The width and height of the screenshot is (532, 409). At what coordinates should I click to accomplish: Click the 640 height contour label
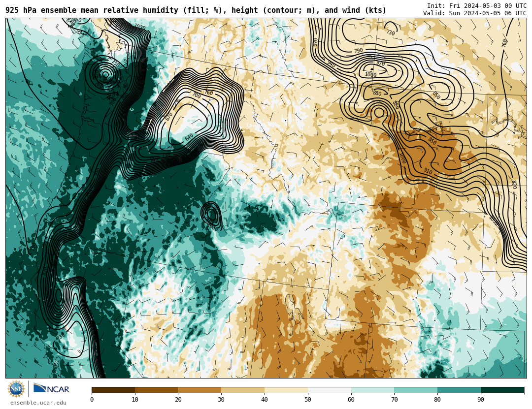[189, 137]
